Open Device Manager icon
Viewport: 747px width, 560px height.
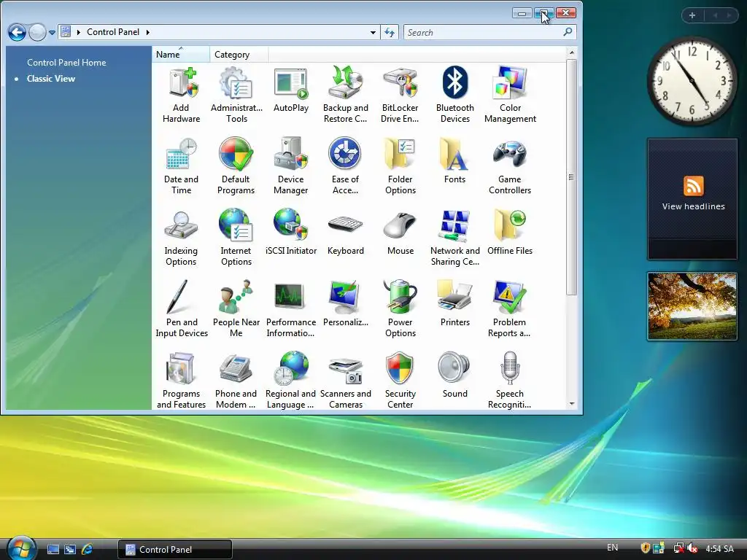coord(290,167)
